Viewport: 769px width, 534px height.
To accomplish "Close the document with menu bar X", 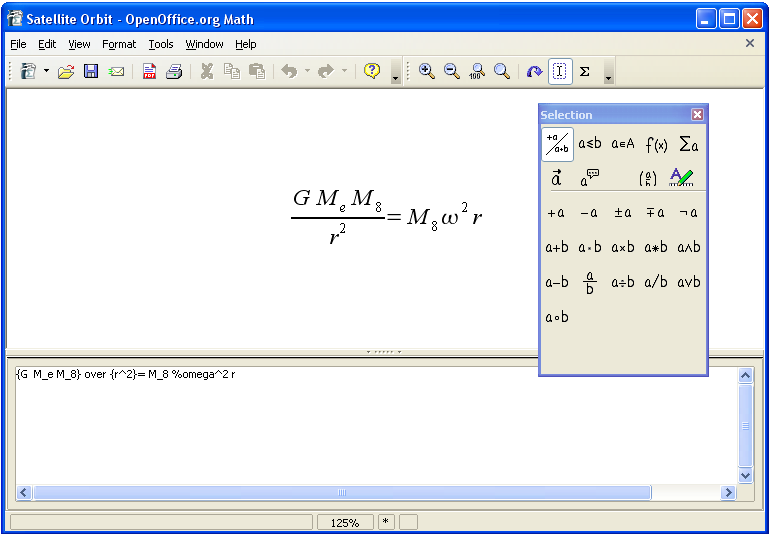I will click(750, 43).
